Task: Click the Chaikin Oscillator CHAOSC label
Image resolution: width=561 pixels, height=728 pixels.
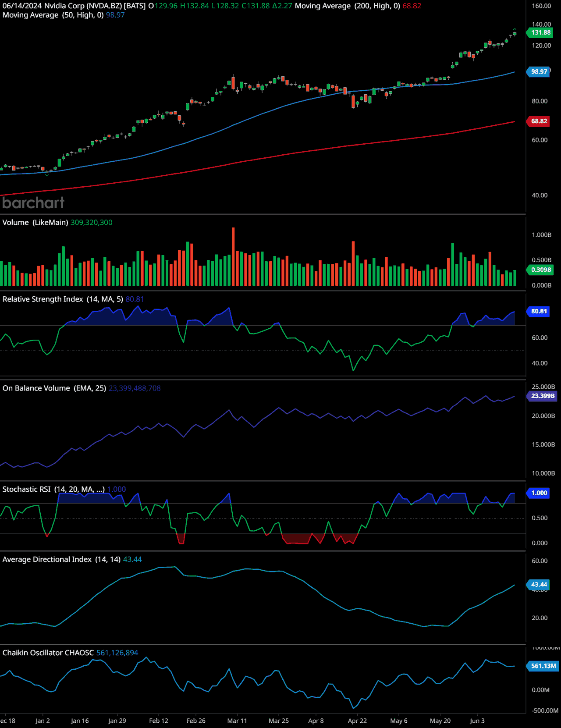Action: pos(48,653)
